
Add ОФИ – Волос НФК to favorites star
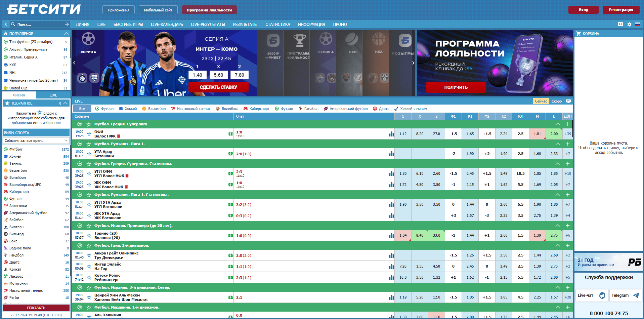(89, 134)
